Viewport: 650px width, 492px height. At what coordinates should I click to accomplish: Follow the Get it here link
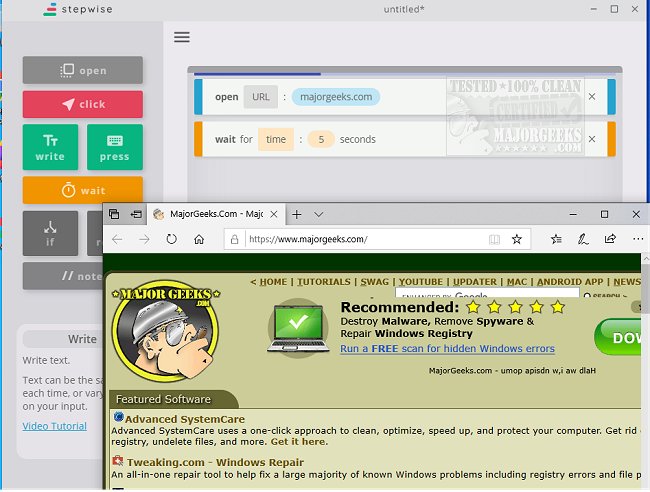click(x=298, y=442)
